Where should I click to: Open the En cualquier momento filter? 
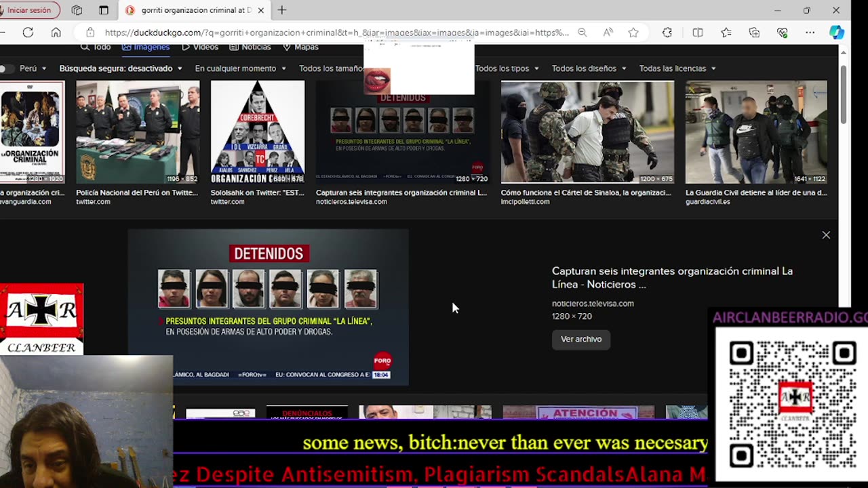pos(241,68)
